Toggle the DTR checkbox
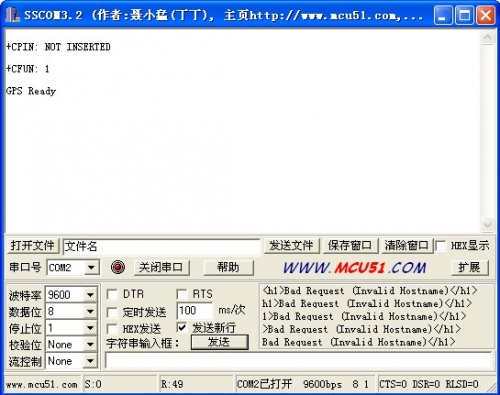The image size is (500, 395). pos(112,294)
